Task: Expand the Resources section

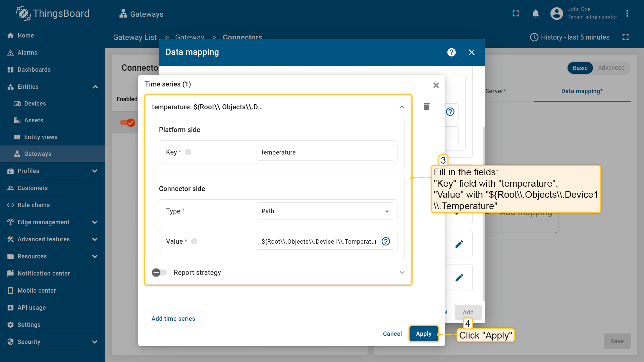Action: coord(95,256)
